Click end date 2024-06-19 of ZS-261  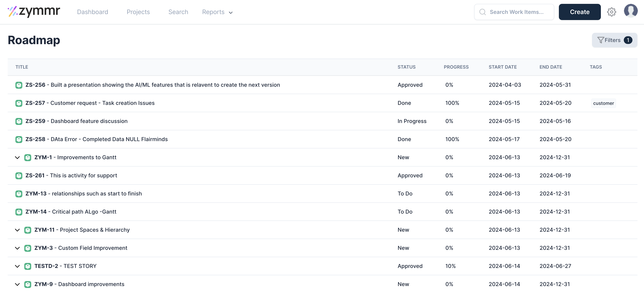[x=555, y=175]
